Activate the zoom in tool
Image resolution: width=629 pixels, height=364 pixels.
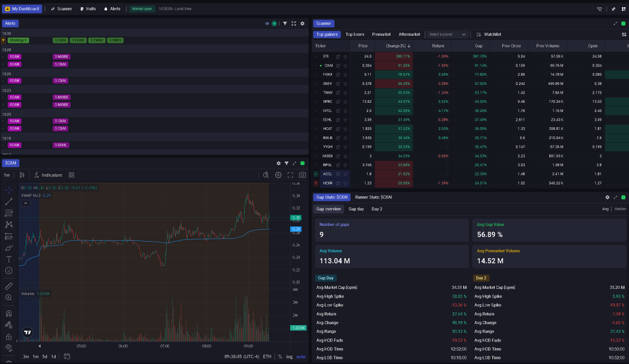coord(9,297)
